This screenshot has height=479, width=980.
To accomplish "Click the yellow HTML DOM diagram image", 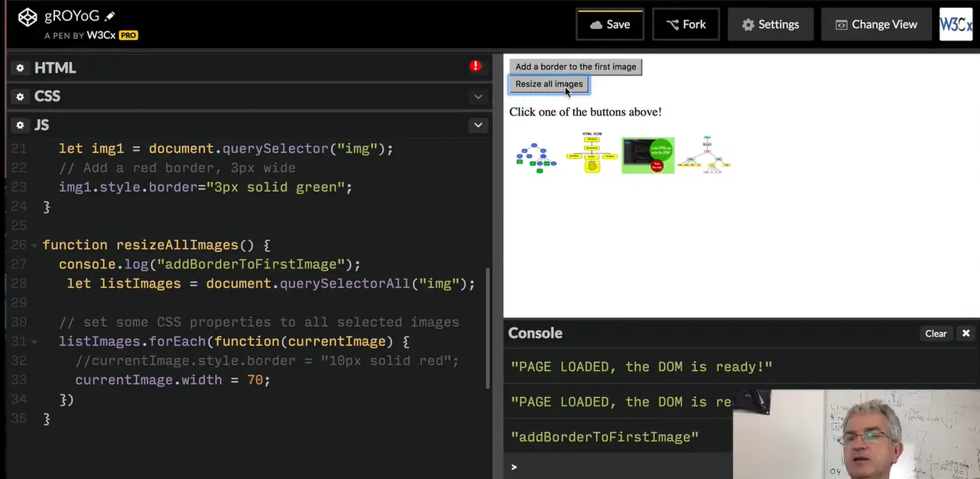I will click(x=592, y=152).
